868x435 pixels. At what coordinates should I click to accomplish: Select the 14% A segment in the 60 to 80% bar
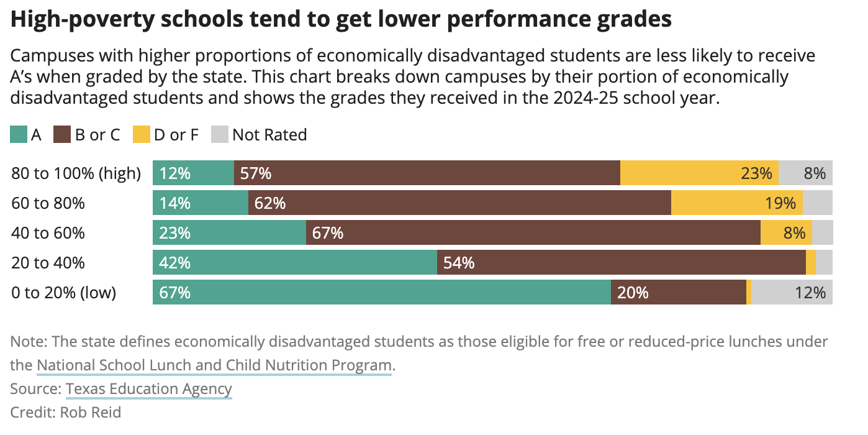coord(201,203)
